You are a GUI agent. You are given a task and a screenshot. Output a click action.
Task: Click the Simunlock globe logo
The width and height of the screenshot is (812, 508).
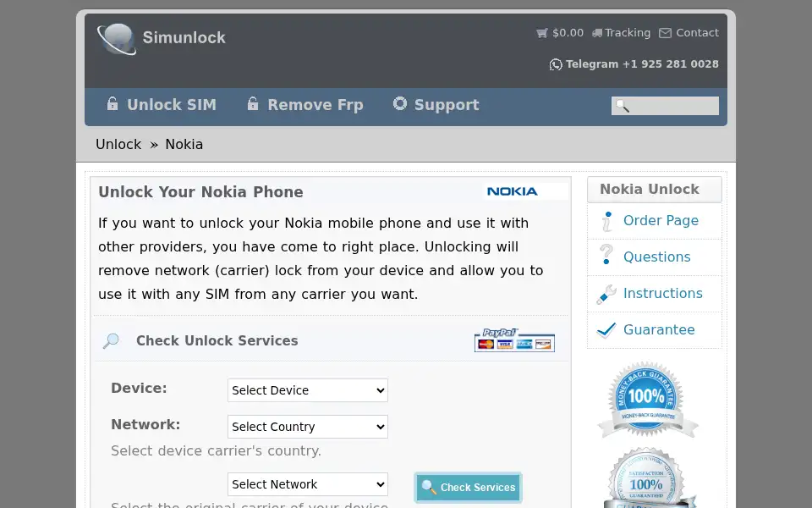coord(117,39)
